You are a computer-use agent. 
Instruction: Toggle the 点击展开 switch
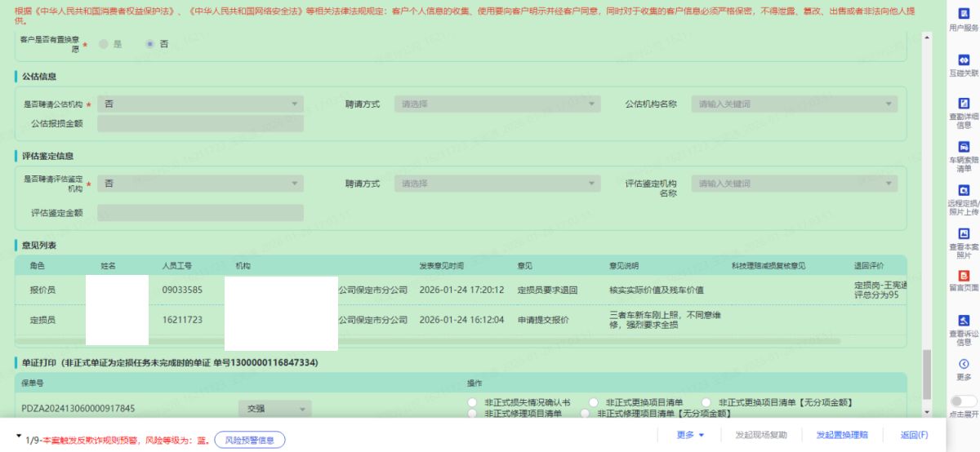click(963, 401)
